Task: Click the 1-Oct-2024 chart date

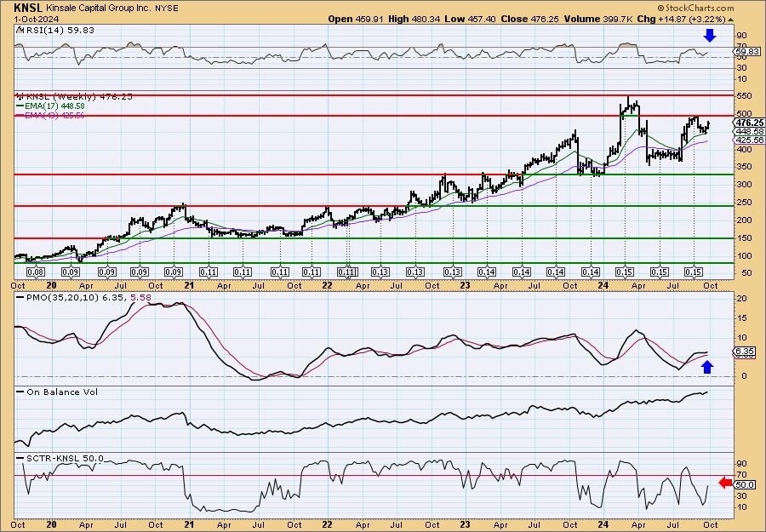Action: (x=37, y=19)
